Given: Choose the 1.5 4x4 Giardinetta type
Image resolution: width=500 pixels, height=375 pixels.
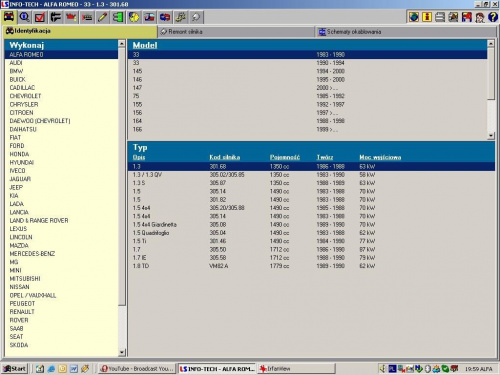Looking at the screenshot, I should click(311, 225).
